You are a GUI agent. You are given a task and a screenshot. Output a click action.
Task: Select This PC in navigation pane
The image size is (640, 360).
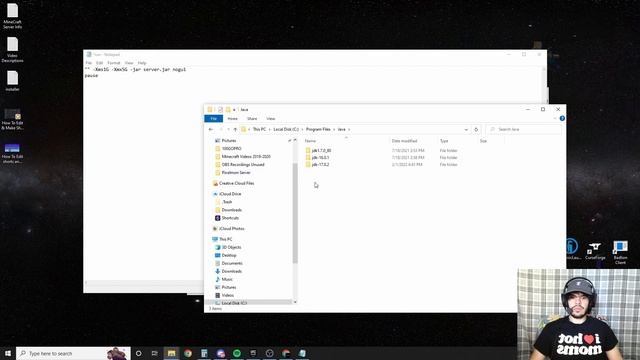click(x=225, y=239)
